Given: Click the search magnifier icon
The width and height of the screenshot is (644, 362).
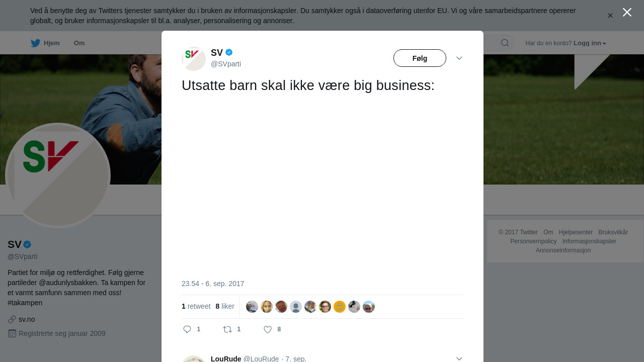Looking at the screenshot, I should tap(505, 43).
